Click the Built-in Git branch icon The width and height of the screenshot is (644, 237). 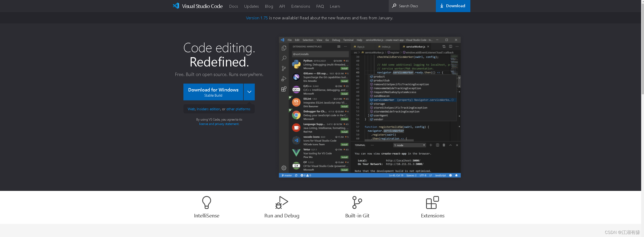pyautogui.click(x=357, y=202)
